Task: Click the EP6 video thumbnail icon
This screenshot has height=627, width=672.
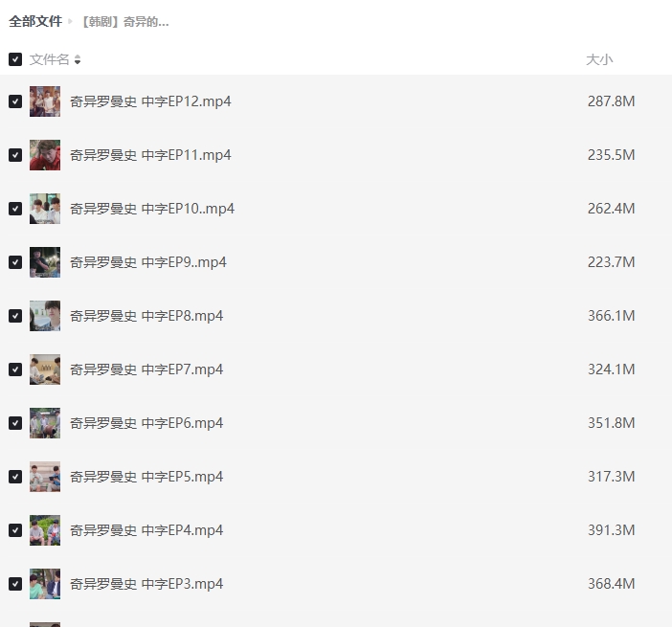Action: (x=45, y=423)
